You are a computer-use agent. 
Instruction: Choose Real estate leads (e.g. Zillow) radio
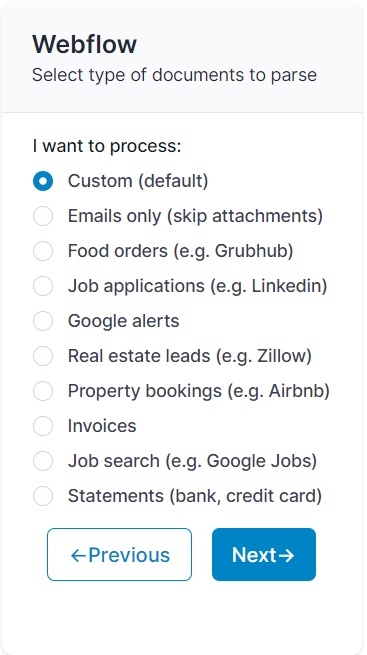(x=43, y=356)
